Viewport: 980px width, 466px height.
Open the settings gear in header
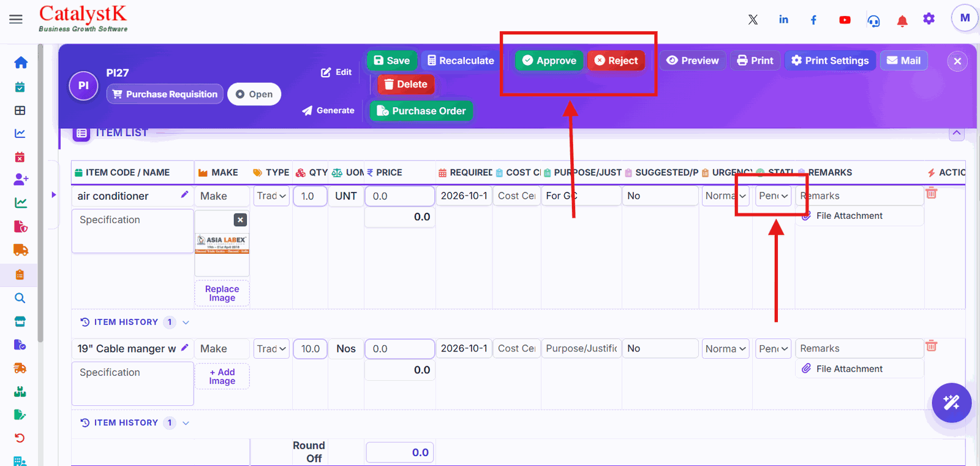click(x=929, y=19)
